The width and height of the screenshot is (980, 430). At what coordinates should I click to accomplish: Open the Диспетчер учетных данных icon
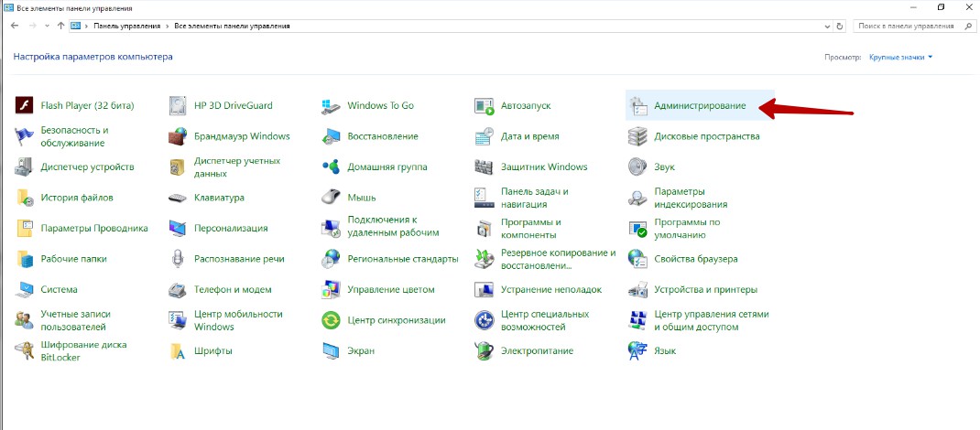click(x=178, y=167)
